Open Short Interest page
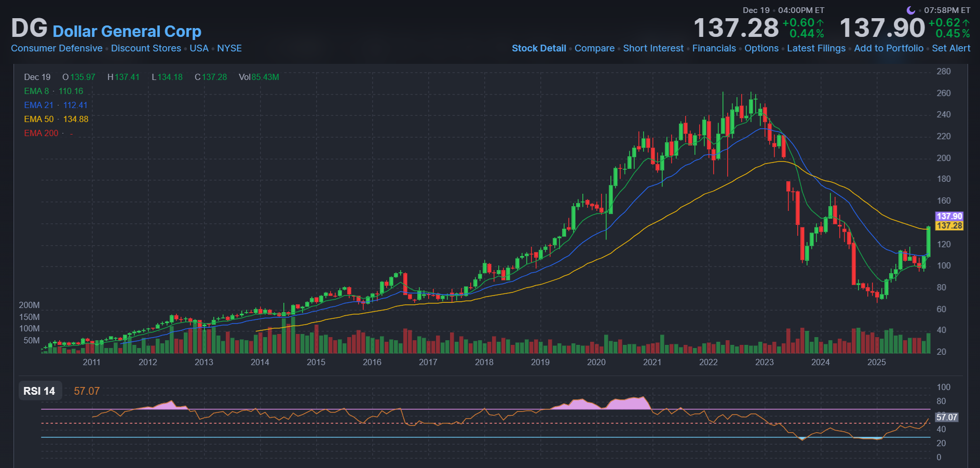The image size is (980, 468). [x=654, y=48]
